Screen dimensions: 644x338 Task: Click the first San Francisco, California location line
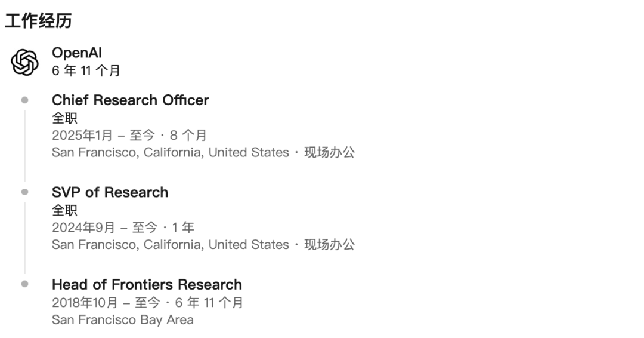203,152
